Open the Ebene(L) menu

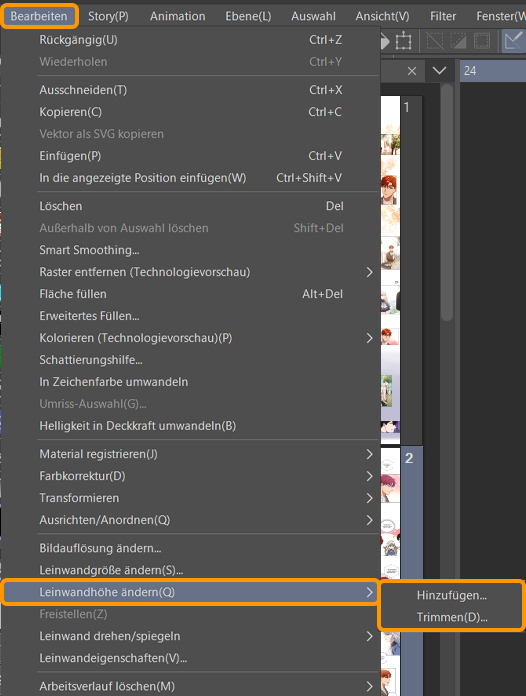coord(248,16)
